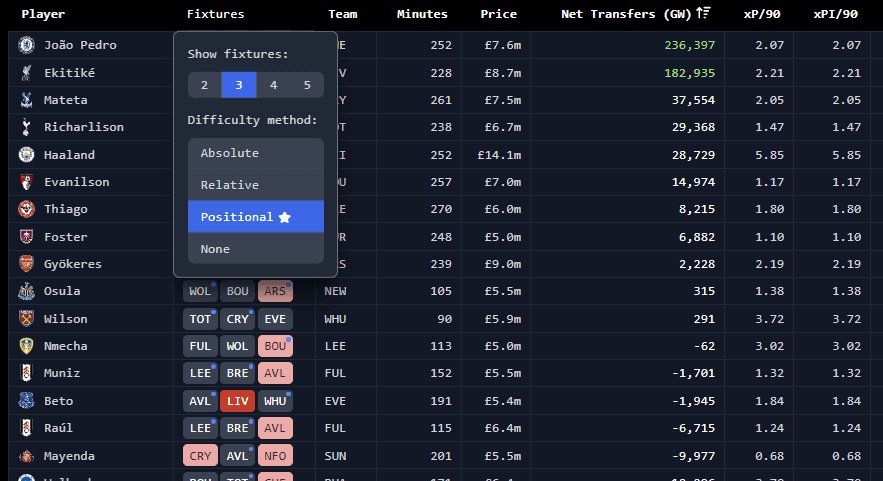Click Raúl's BRE fixture chip
The width and height of the screenshot is (883, 481).
click(x=237, y=428)
